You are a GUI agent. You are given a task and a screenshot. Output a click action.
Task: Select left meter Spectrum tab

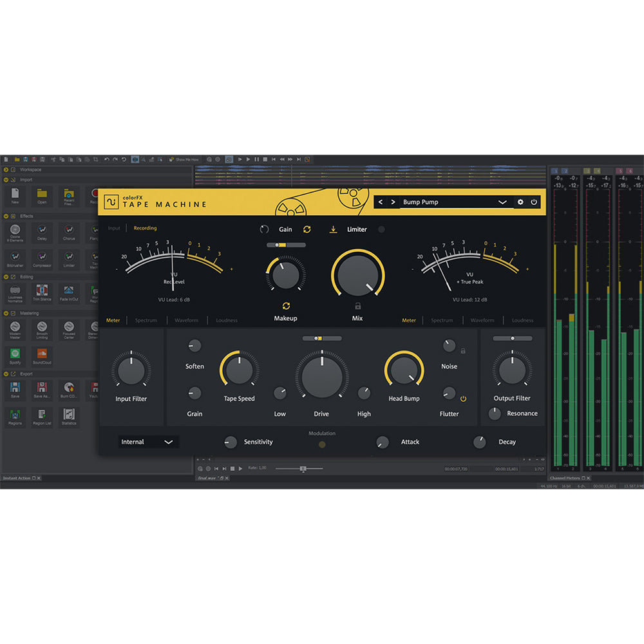click(146, 320)
